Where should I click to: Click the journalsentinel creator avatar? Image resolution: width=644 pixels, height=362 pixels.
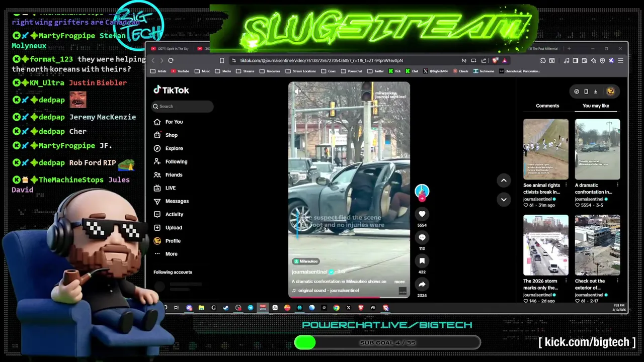point(422,192)
